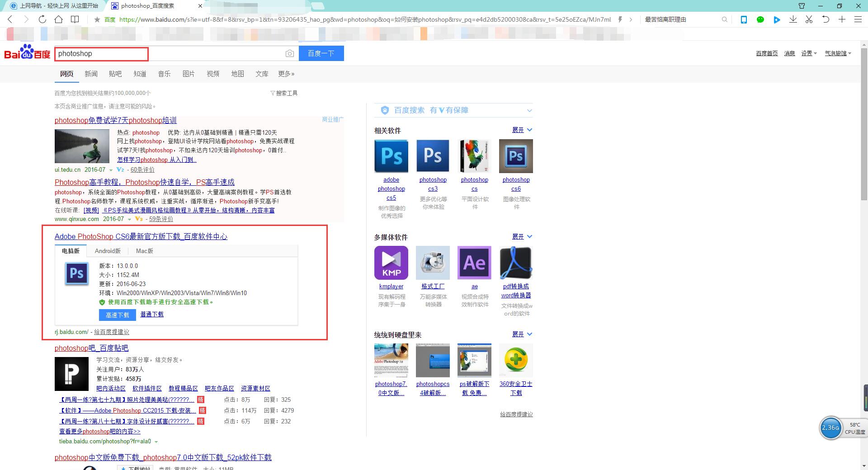Open the 气泡旅馆 account dropdown
Screen dimensions: 868x470
pos(838,53)
